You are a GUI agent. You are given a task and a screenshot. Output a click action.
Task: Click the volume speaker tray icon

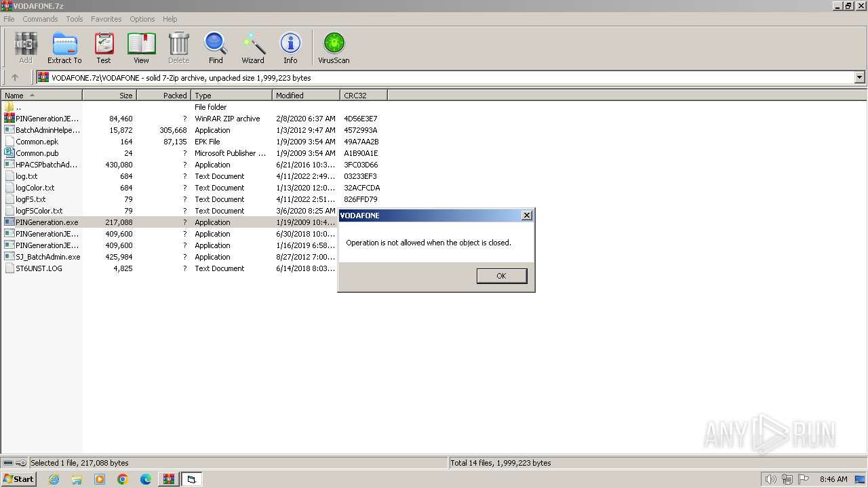pos(770,479)
